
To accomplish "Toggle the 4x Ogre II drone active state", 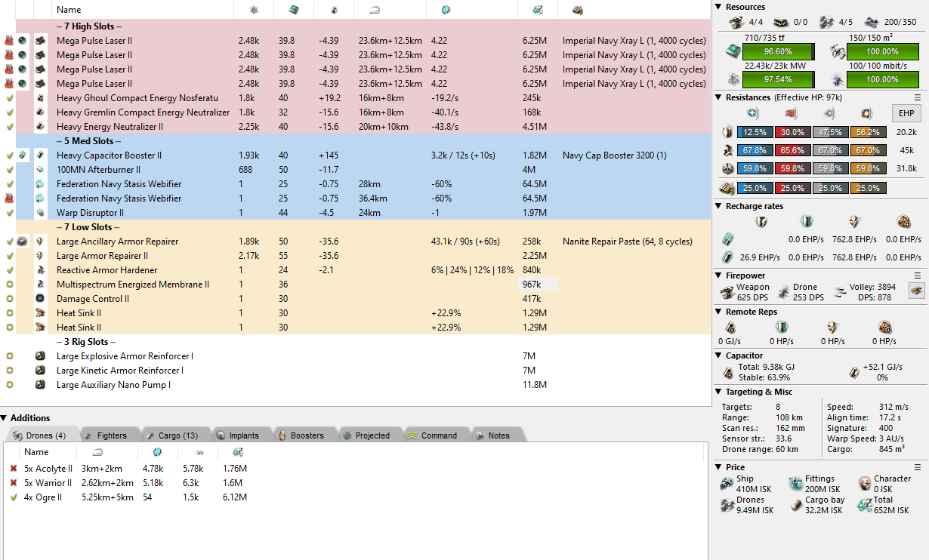I will click(13, 497).
